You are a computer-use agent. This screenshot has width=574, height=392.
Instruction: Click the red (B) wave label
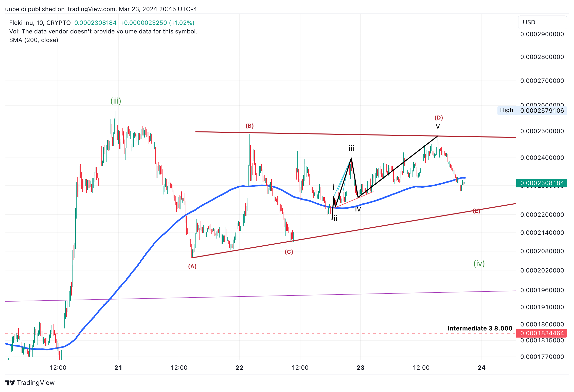point(249,126)
